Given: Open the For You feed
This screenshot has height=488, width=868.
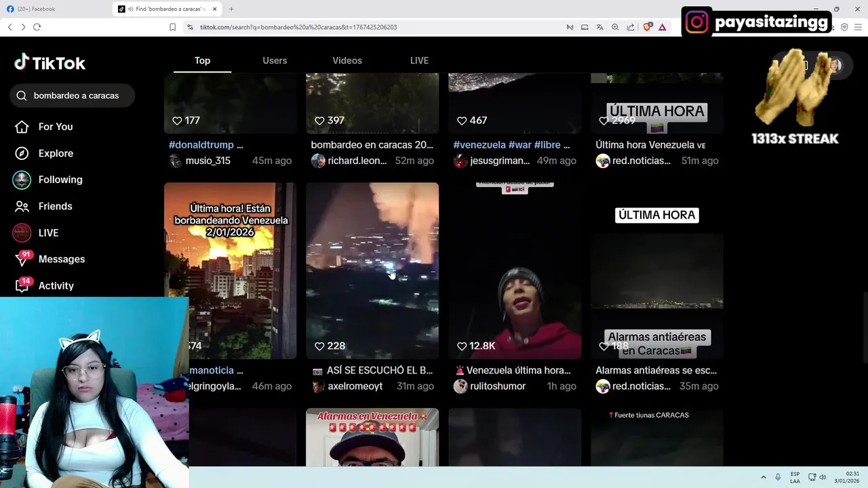Looking at the screenshot, I should 44,127.
